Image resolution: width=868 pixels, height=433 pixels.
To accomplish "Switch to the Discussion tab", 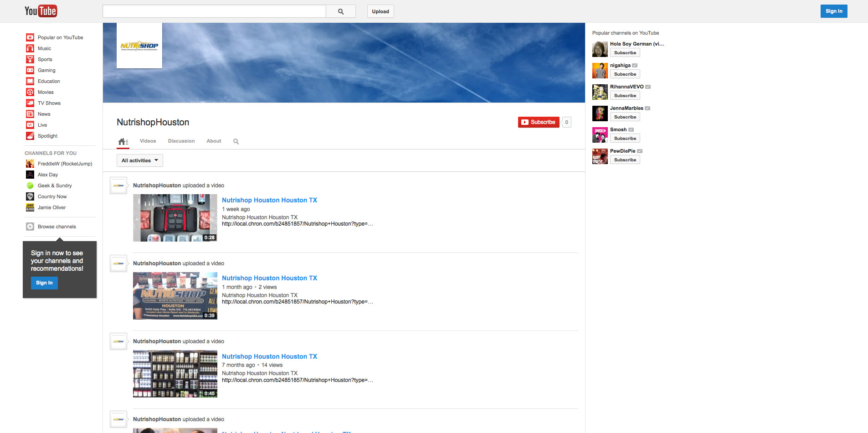I will (x=181, y=141).
